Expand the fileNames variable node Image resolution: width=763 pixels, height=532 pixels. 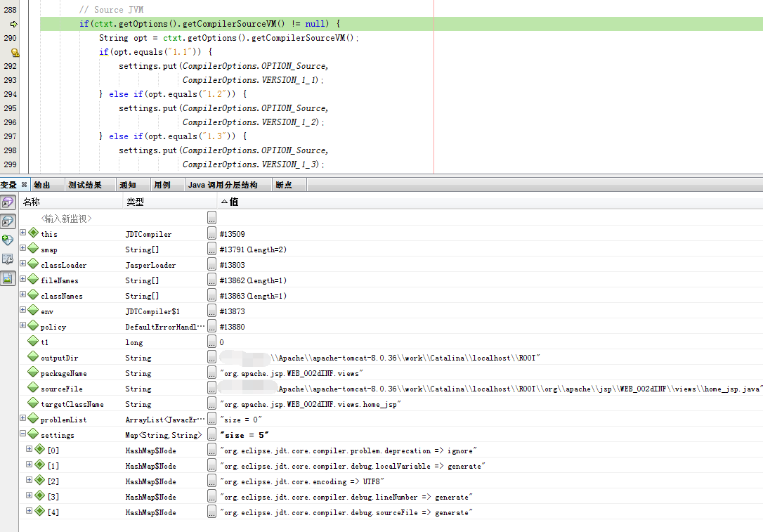(x=23, y=279)
